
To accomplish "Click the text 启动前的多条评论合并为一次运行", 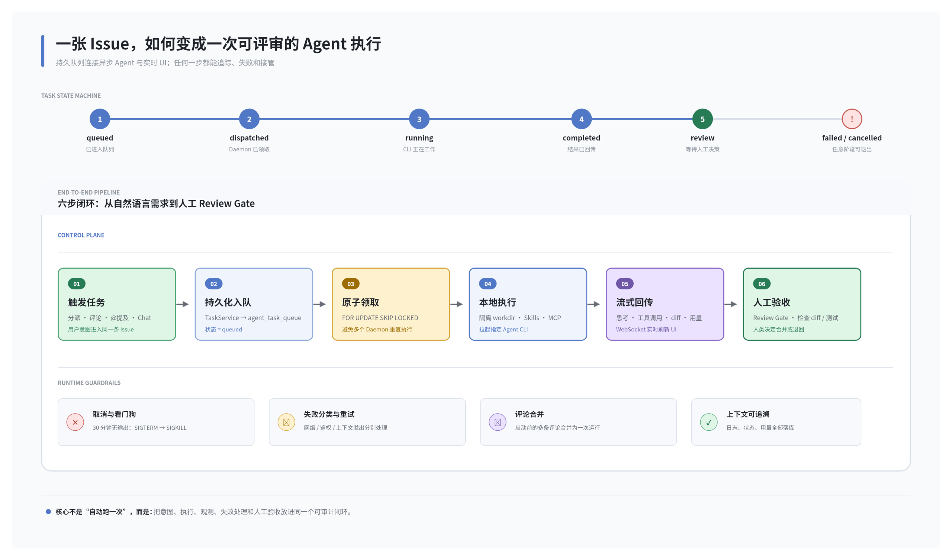I will (x=557, y=428).
